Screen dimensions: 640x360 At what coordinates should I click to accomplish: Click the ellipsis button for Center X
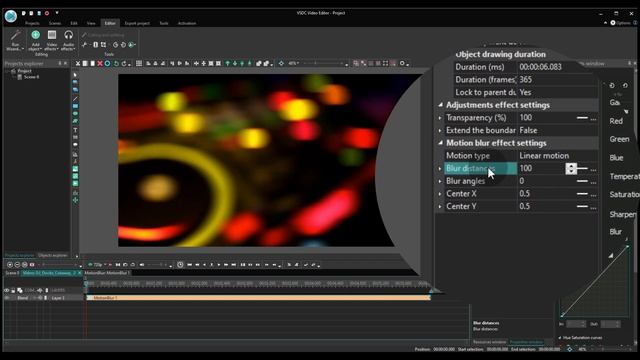pyautogui.click(x=593, y=194)
